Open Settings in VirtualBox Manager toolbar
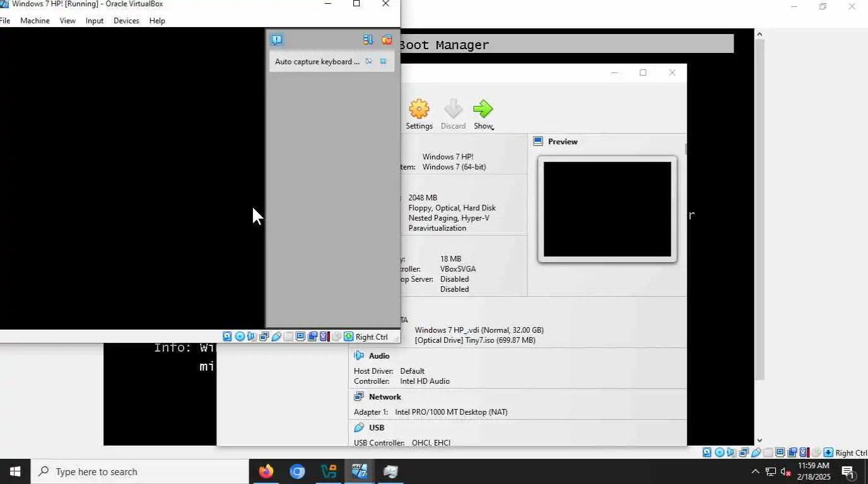 click(x=419, y=115)
